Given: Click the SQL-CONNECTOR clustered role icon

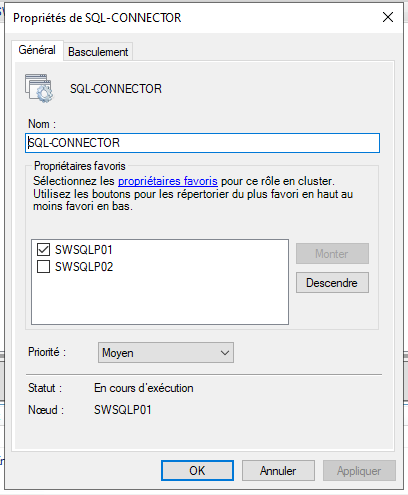Looking at the screenshot, I should coord(39,88).
